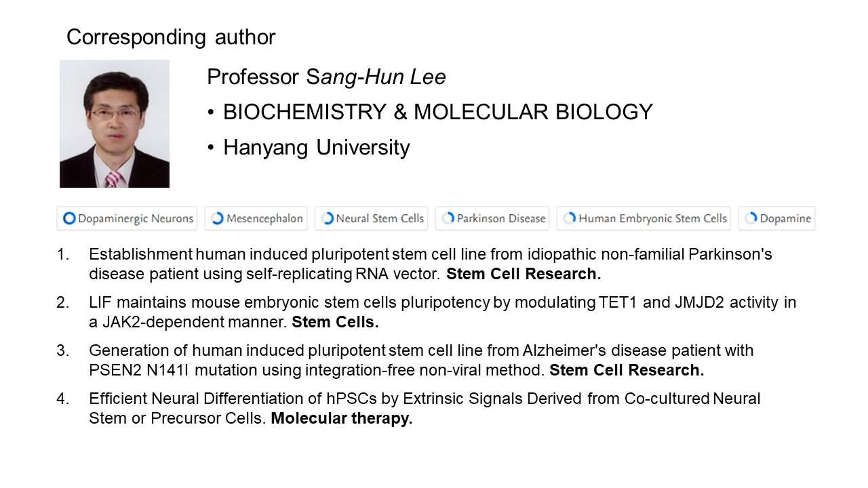This screenshot has height=488, width=868.
Task: Click the Neural Stem Cells ring icon
Action: 328,218
